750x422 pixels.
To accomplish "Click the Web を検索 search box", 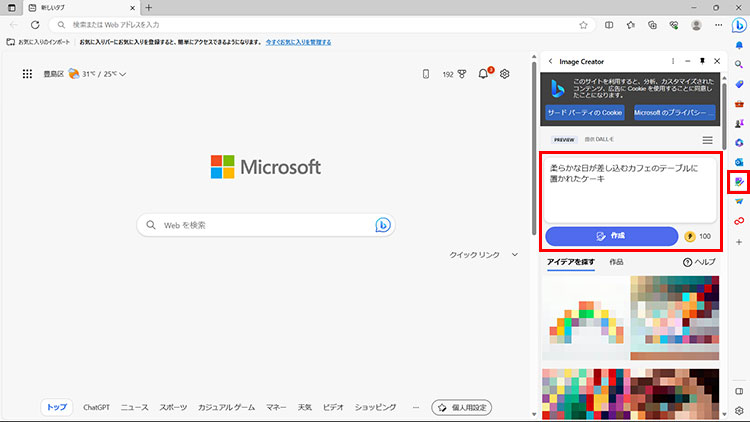I will tap(265, 225).
